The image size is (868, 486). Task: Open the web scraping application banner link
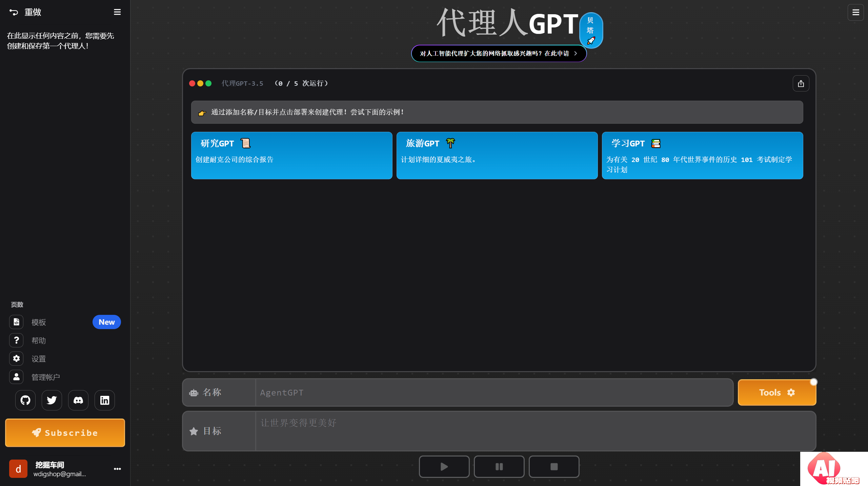499,54
